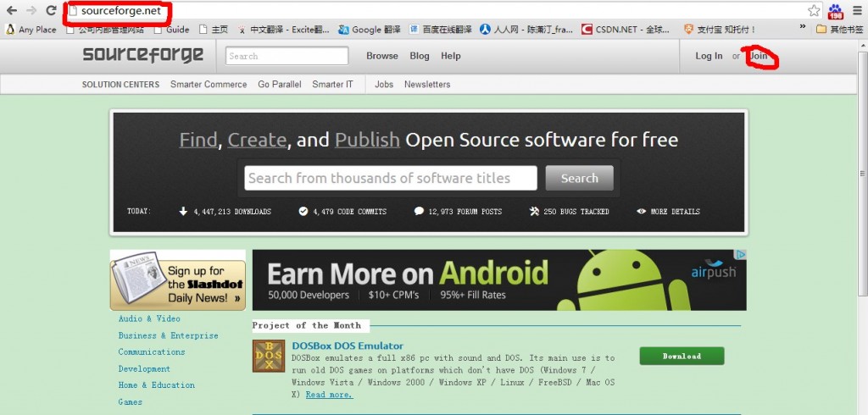
Task: Open Go Parallel solution center
Action: click(280, 85)
